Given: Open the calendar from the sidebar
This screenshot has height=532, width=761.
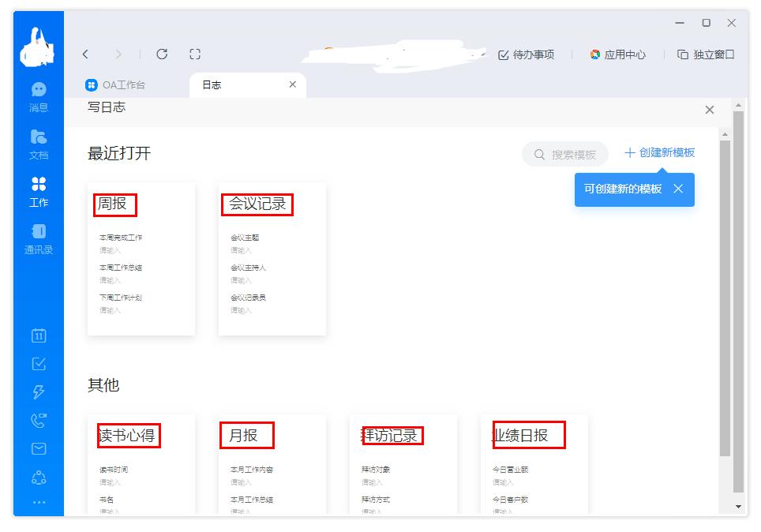Looking at the screenshot, I should click(37, 335).
